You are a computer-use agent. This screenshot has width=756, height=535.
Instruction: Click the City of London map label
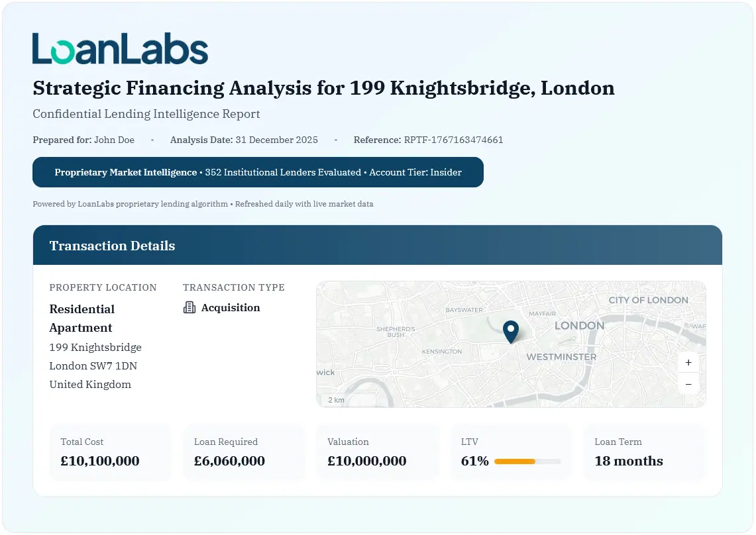648,300
